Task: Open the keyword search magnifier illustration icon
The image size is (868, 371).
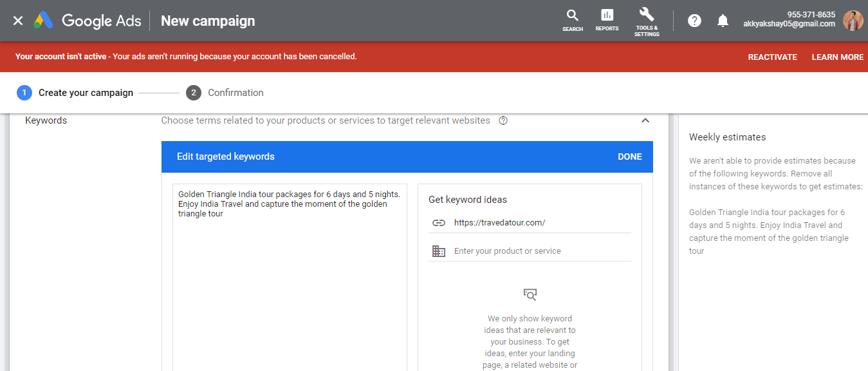Action: (x=530, y=294)
